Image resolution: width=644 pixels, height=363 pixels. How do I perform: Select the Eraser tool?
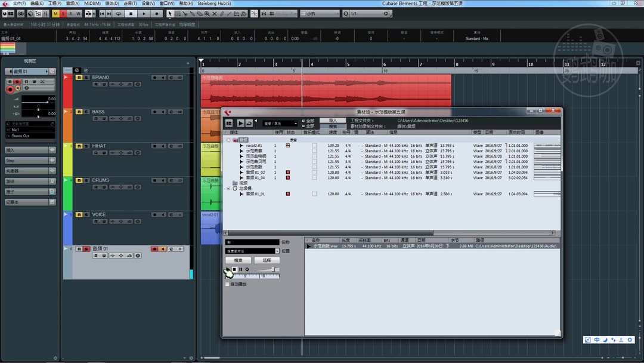[x=200, y=13]
